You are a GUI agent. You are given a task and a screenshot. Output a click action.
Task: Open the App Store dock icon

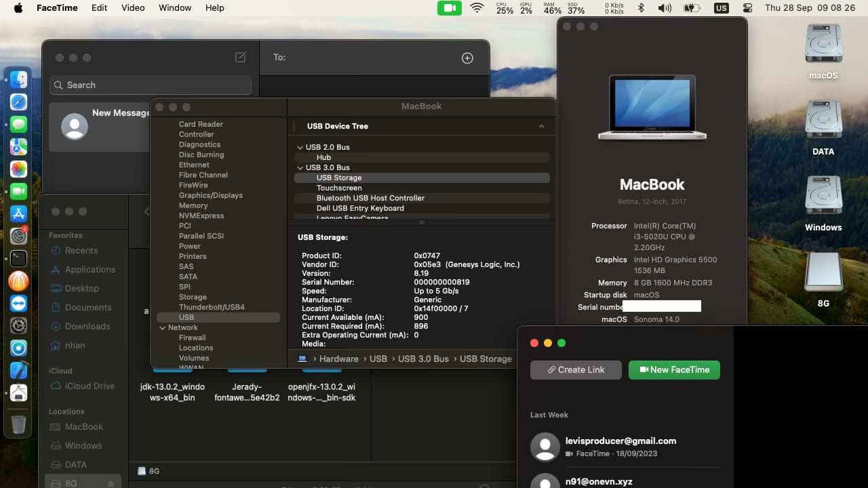pos(18,213)
